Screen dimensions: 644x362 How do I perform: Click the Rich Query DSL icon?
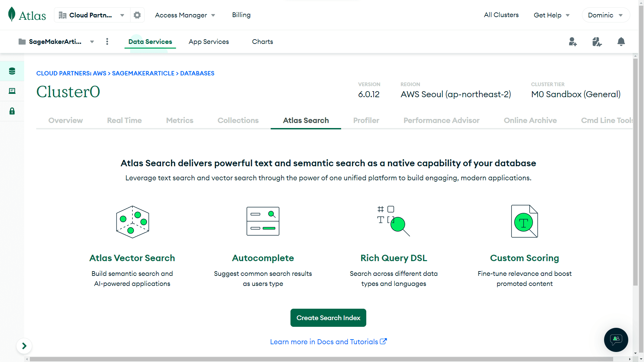(393, 221)
